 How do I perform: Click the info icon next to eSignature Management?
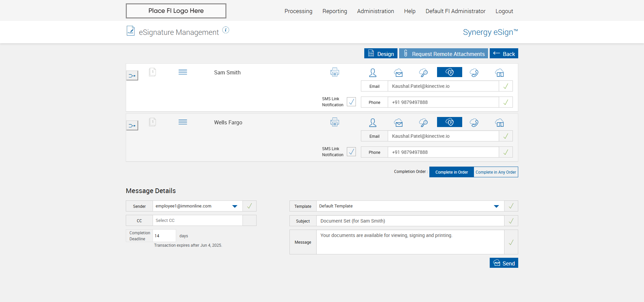coord(226,30)
